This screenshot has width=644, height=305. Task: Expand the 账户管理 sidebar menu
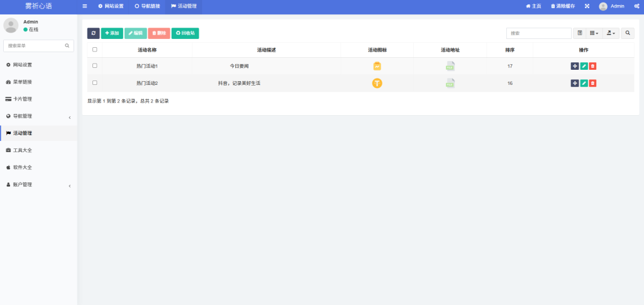point(38,185)
